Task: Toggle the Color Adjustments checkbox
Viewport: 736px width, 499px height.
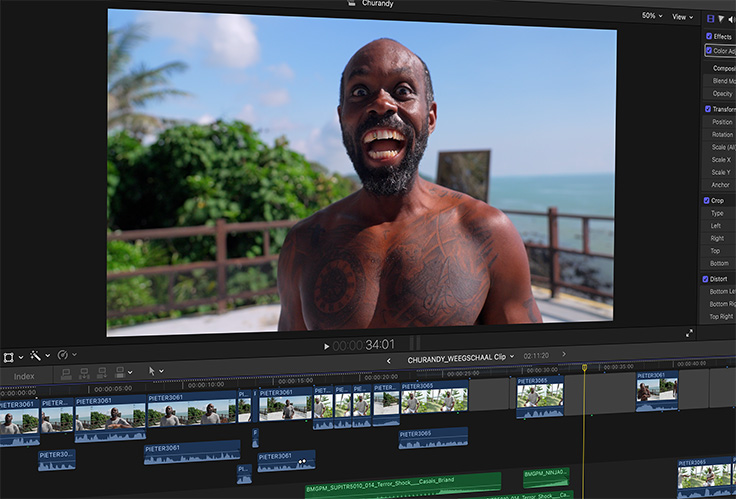Action: (709, 50)
